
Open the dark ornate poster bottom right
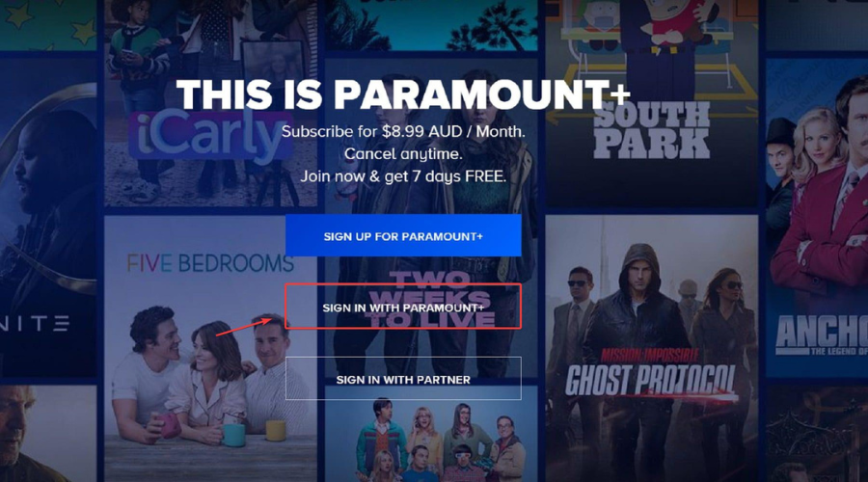[x=817, y=435]
